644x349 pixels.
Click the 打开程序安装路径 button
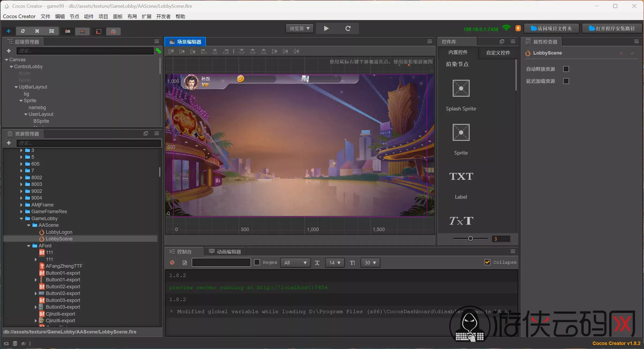coord(612,28)
